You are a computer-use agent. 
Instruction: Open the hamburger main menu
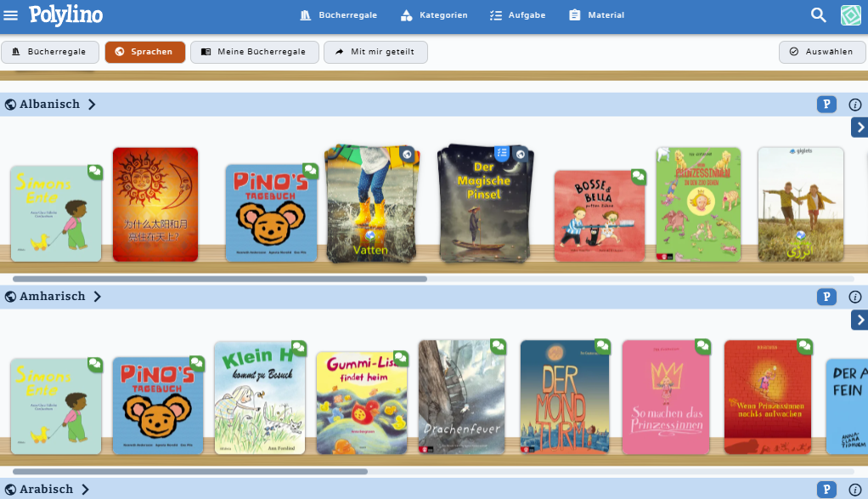point(10,15)
